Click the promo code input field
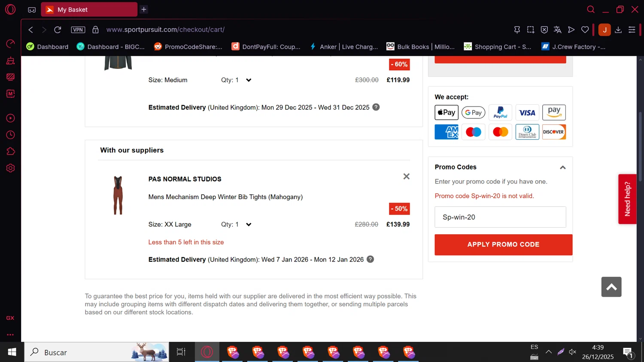 tap(500, 217)
